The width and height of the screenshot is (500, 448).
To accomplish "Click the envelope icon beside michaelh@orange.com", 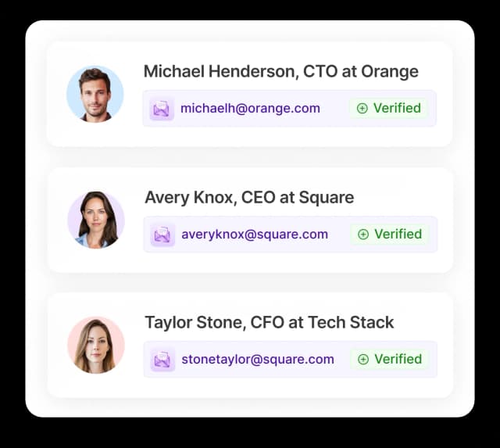I will pos(162,109).
